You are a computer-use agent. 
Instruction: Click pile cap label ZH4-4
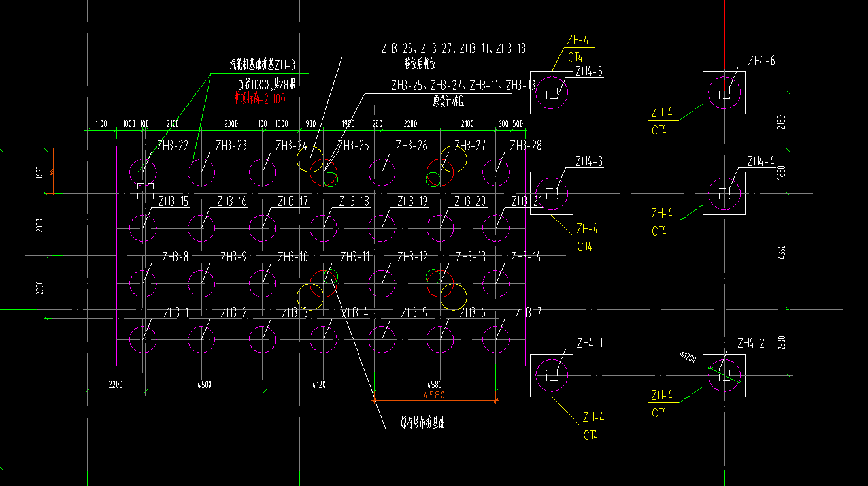761,161
